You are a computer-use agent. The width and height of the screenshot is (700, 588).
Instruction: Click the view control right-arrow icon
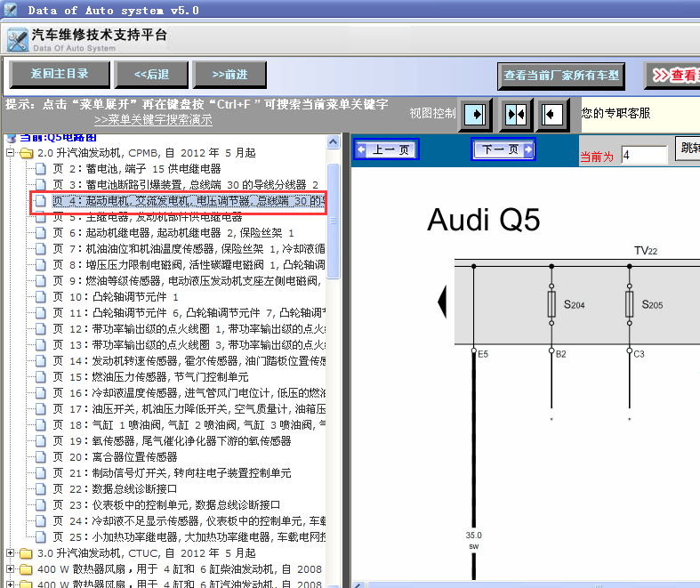tap(476, 115)
